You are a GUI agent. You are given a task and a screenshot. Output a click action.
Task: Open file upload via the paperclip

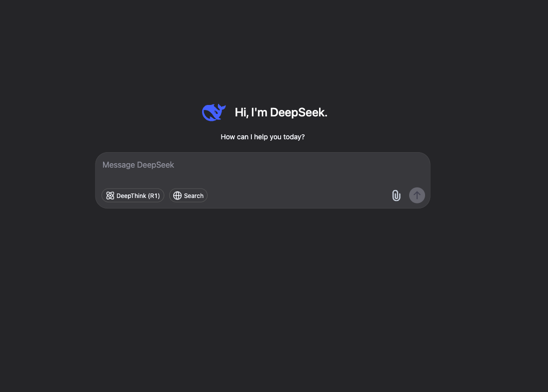coord(396,196)
